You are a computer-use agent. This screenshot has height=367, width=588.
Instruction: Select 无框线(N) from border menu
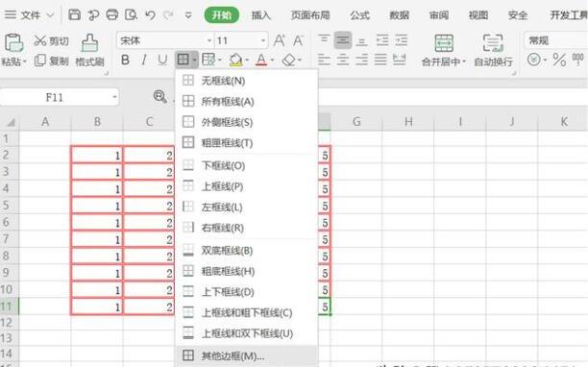(247, 81)
